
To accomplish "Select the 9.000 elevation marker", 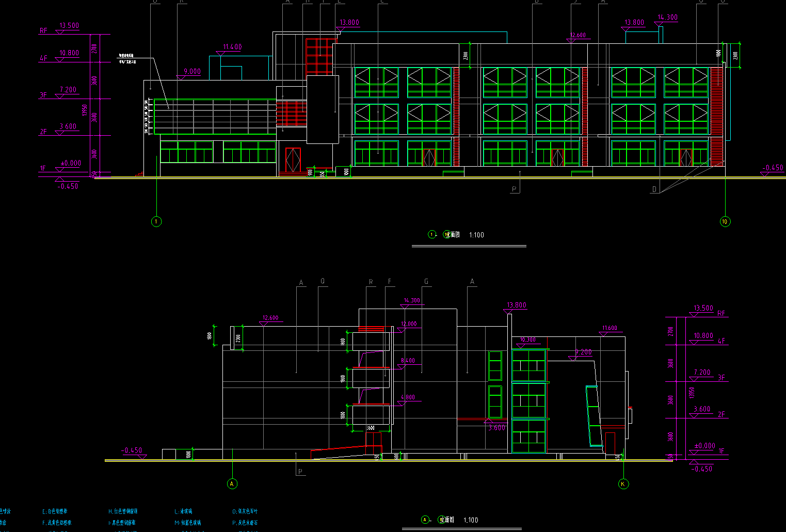I will [x=191, y=72].
